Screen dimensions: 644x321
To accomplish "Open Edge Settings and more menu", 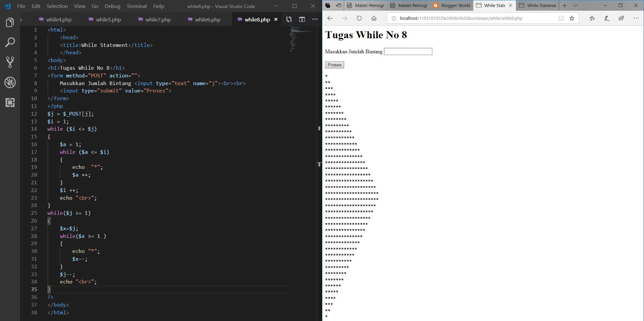I will click(x=636, y=18).
